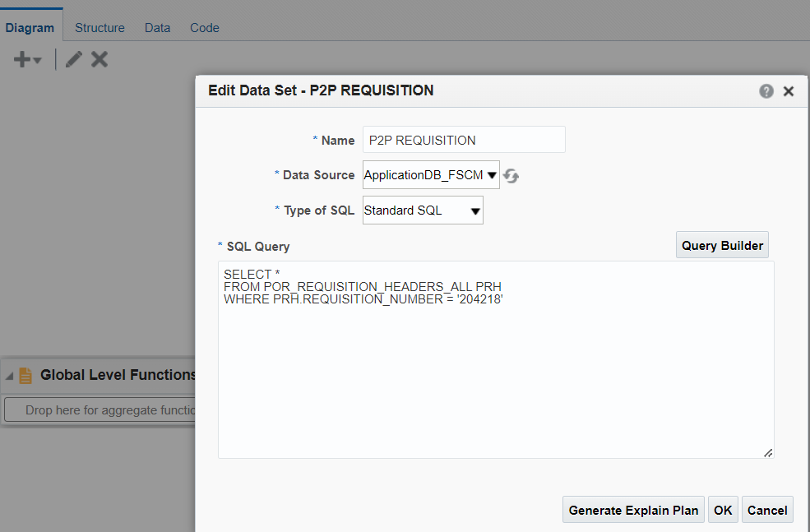Switch to the Structure tab
The width and height of the screenshot is (810, 532).
100,28
